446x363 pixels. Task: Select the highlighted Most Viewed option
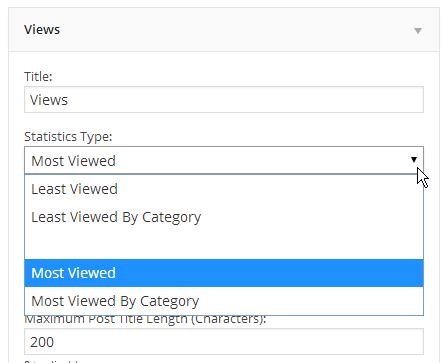point(224,273)
